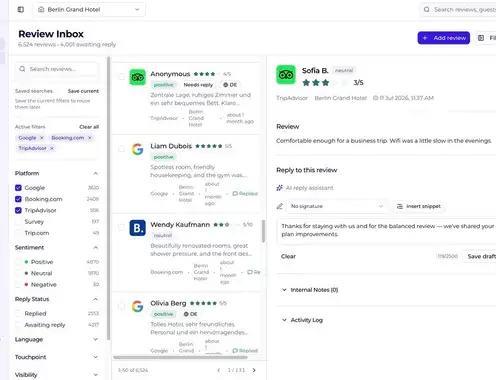The height and width of the screenshot is (380, 496).
Task: Click the house icon in property selector
Action: pos(41,9)
